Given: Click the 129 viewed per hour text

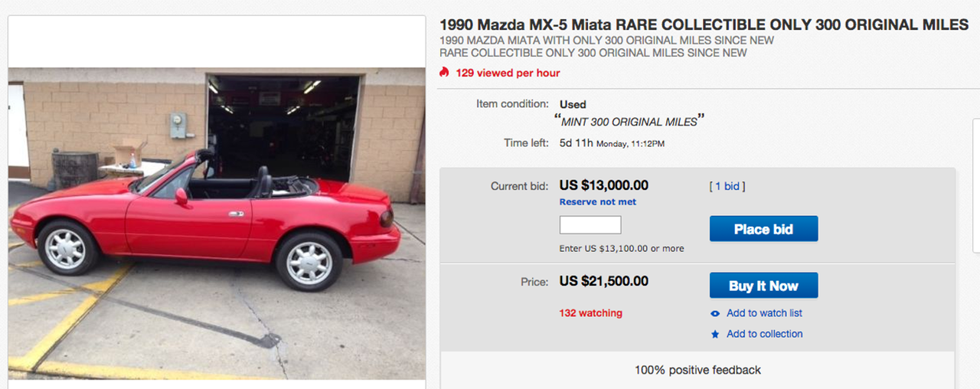Looking at the screenshot, I should [508, 74].
